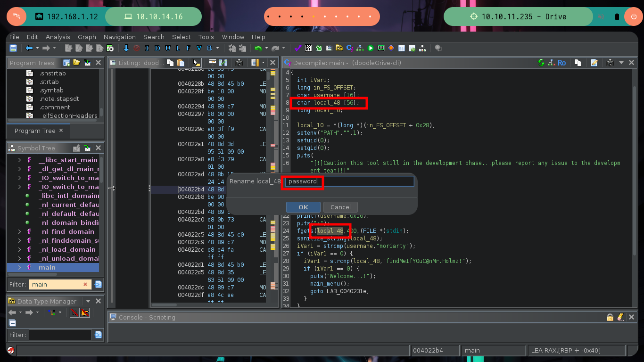Take a snapshot of the Decompile panel
Image resolution: width=644 pixels, height=362 pixels.
(x=610, y=63)
